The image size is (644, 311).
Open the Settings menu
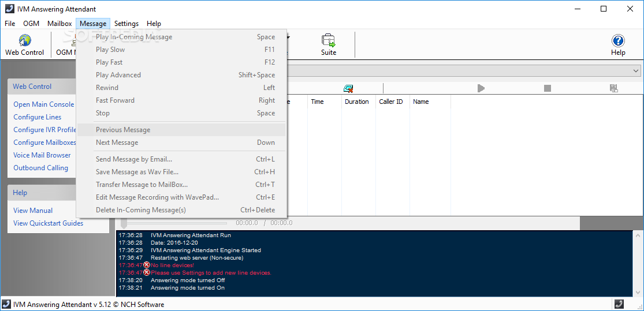(126, 24)
